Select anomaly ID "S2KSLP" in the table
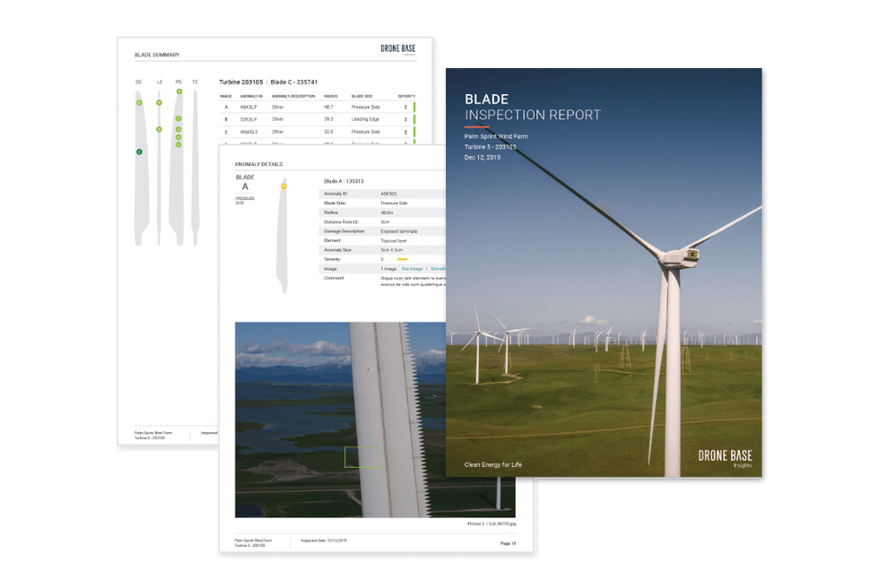Image resolution: width=879 pixels, height=588 pixels. [248, 119]
